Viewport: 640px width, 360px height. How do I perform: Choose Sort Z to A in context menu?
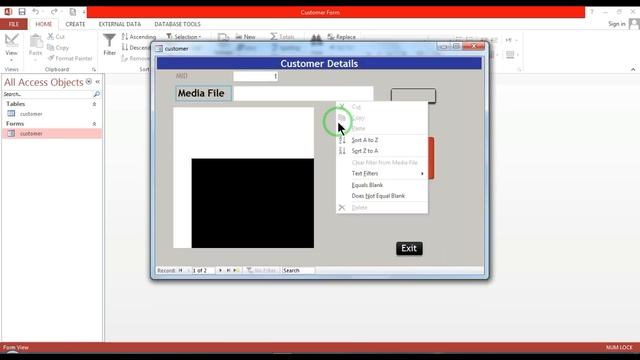(382, 151)
